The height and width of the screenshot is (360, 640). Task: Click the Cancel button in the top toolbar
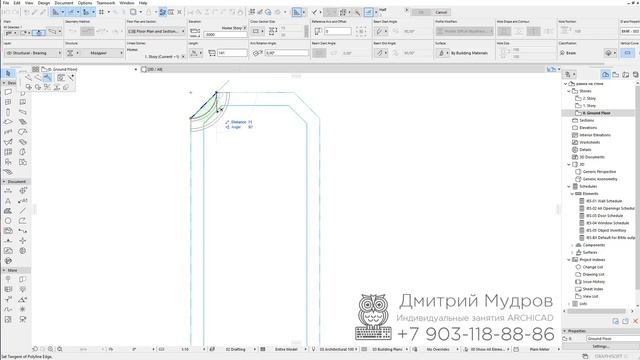click(441, 12)
